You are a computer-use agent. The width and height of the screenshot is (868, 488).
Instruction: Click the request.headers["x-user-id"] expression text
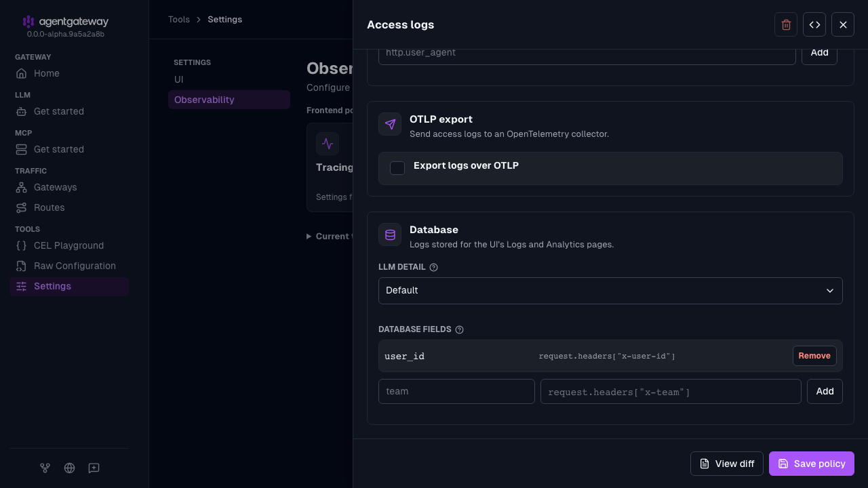pyautogui.click(x=607, y=356)
